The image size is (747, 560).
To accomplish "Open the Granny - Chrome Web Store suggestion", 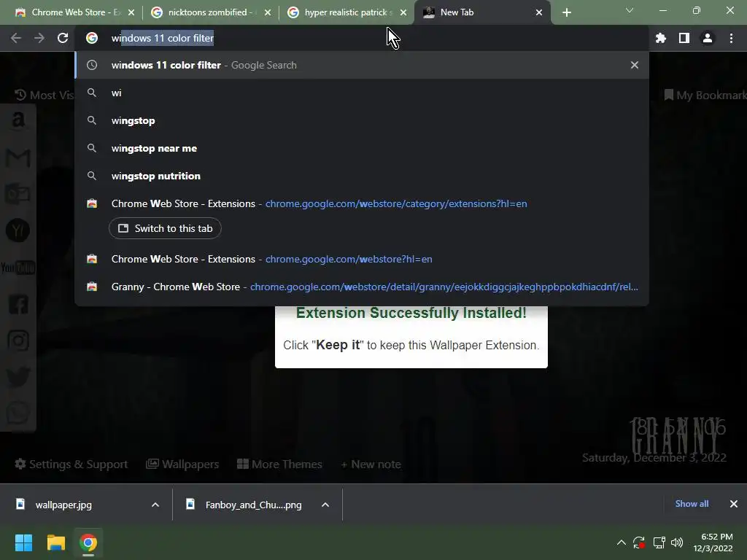I will (362, 287).
